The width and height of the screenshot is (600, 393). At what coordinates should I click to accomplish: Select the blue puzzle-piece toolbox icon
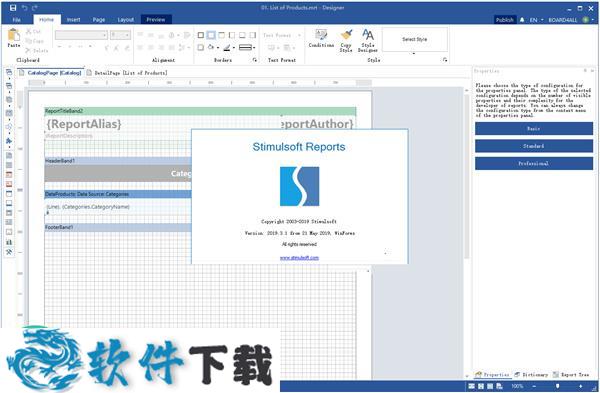9,141
